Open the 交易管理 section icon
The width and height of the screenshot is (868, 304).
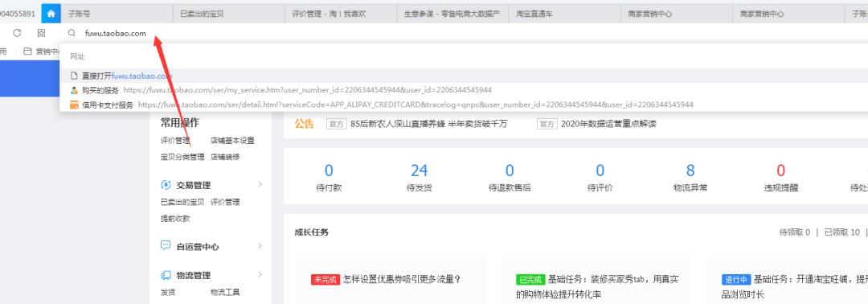pos(166,185)
